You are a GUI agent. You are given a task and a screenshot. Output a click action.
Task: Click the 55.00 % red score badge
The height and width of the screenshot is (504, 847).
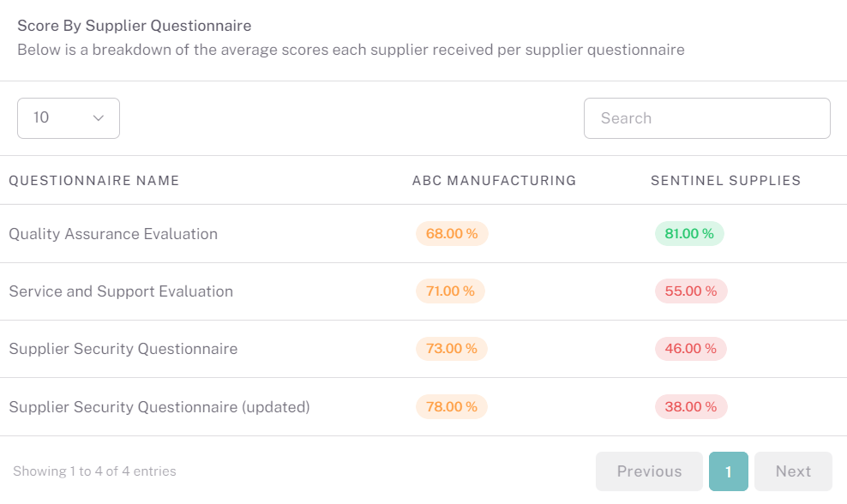coord(691,291)
